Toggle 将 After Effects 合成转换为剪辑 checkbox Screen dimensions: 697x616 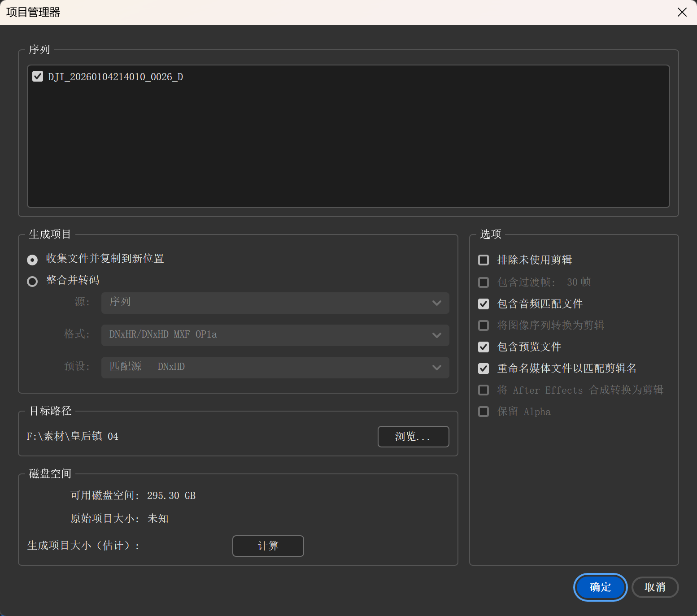pos(484,390)
